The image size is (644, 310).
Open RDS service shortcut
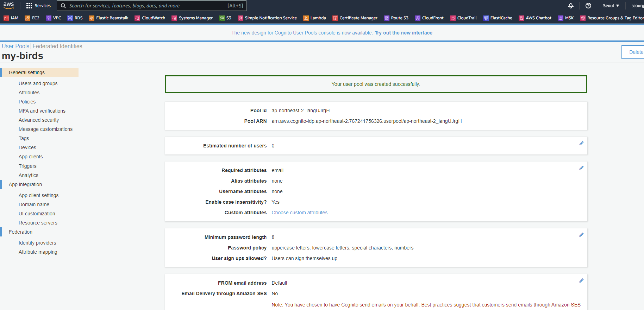(x=75, y=18)
